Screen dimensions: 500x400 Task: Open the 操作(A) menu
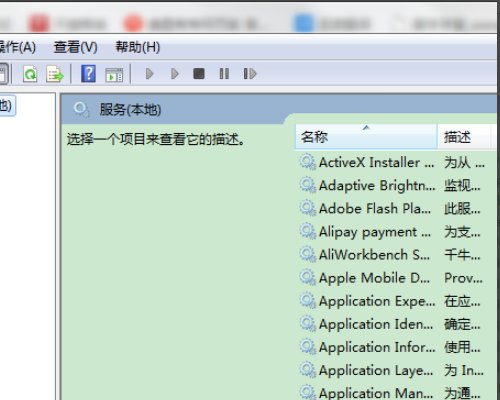(x=17, y=47)
